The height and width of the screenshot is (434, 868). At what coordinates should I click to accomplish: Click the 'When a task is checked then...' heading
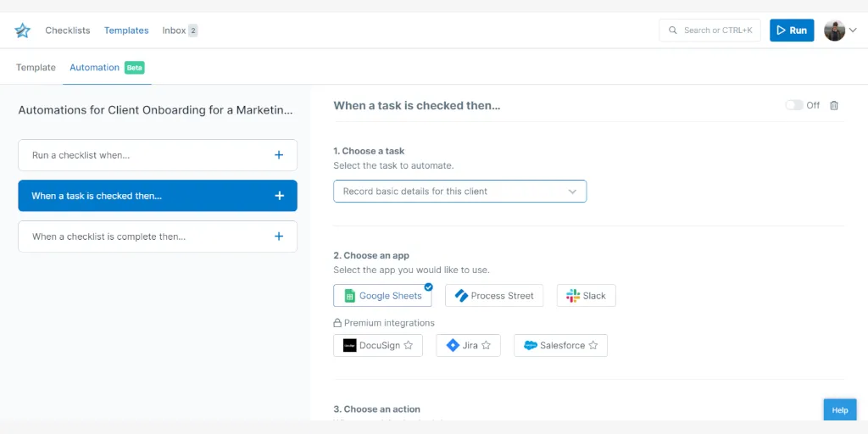tap(417, 106)
